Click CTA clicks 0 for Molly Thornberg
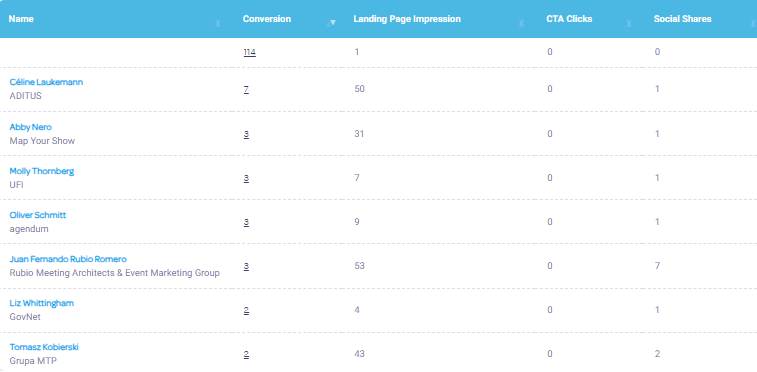 (550, 179)
